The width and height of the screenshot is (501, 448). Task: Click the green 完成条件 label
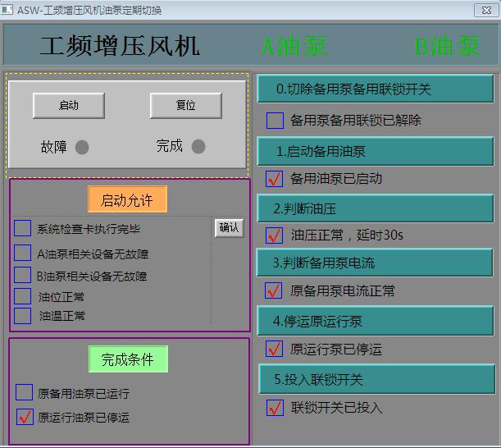(x=127, y=359)
